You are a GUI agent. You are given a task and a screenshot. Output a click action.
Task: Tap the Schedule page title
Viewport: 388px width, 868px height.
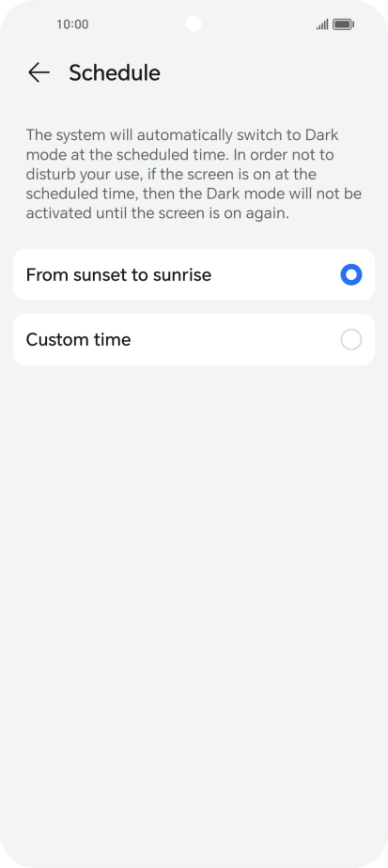115,72
